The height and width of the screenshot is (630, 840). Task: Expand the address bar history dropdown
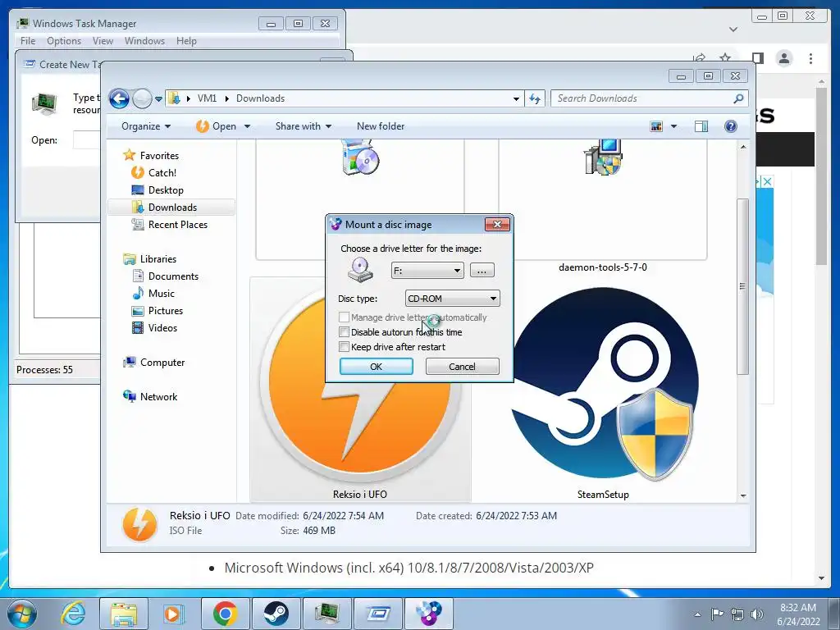[x=516, y=98]
